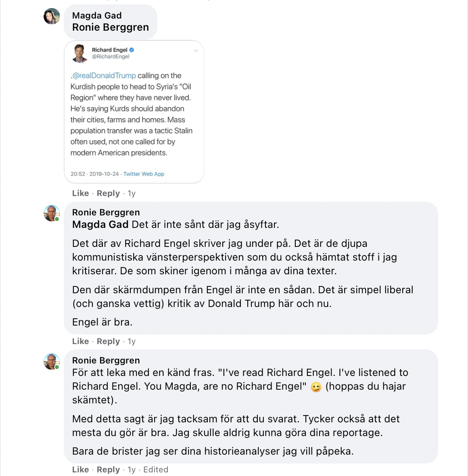468x476 pixels.
Task: Reply to the edited Ronie Berggren comment
Action: (x=109, y=469)
